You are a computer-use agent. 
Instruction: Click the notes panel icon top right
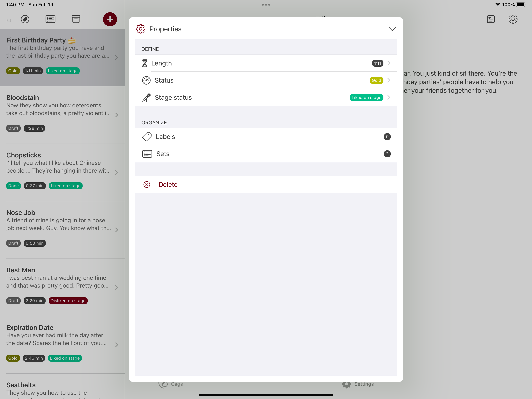click(x=491, y=19)
